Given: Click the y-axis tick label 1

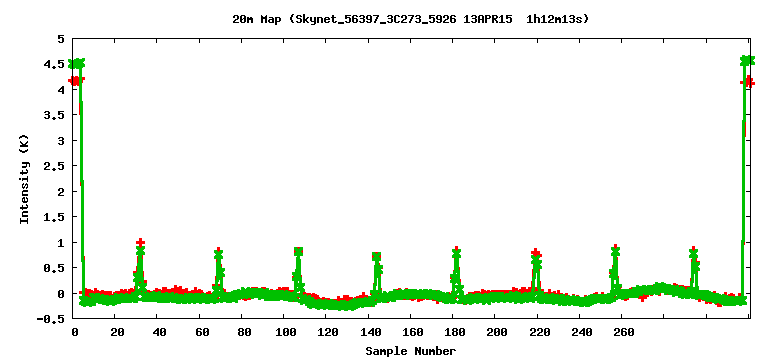Looking at the screenshot, I should point(61,242).
